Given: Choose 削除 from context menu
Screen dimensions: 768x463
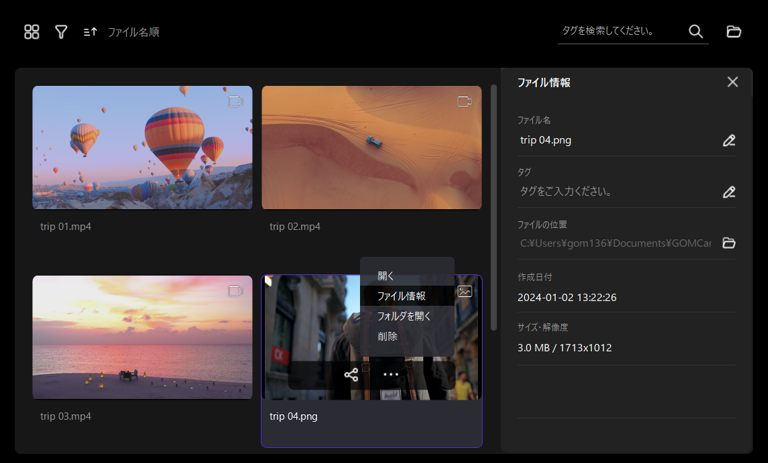Looking at the screenshot, I should (388, 336).
